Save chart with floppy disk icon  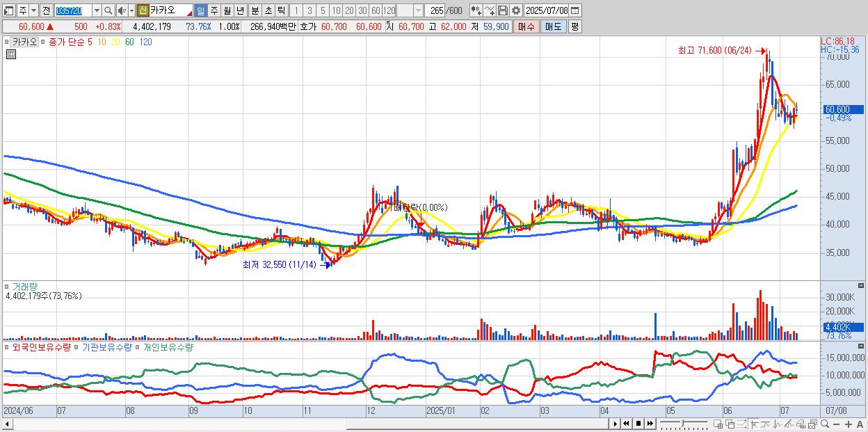503,10
